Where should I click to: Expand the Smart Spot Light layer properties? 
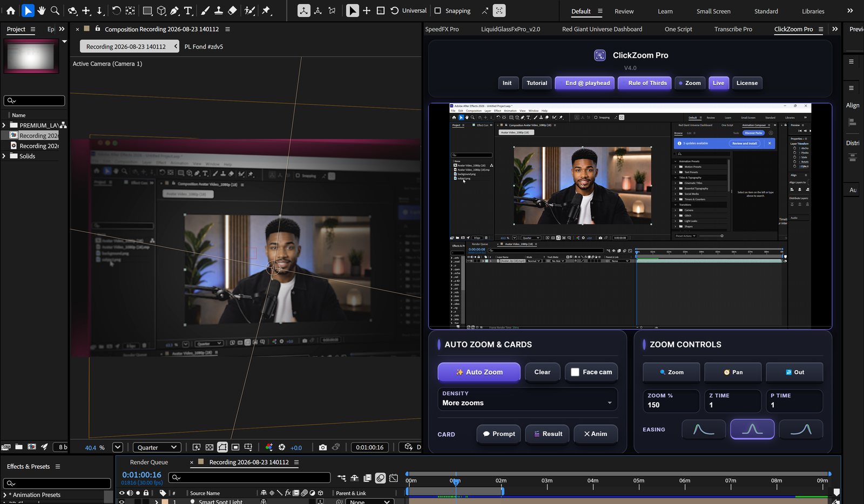click(x=157, y=502)
